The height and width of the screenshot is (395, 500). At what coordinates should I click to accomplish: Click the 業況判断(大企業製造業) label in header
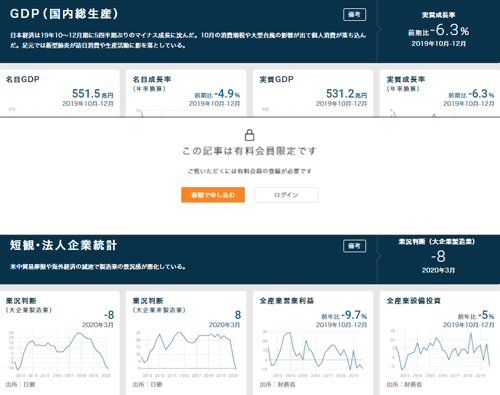point(437,242)
